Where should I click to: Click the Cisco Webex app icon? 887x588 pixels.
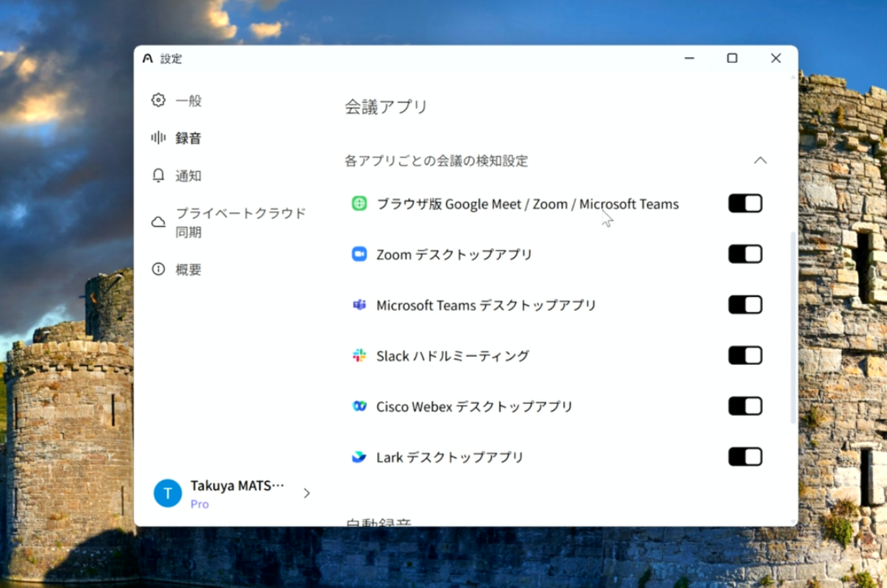[x=359, y=406]
